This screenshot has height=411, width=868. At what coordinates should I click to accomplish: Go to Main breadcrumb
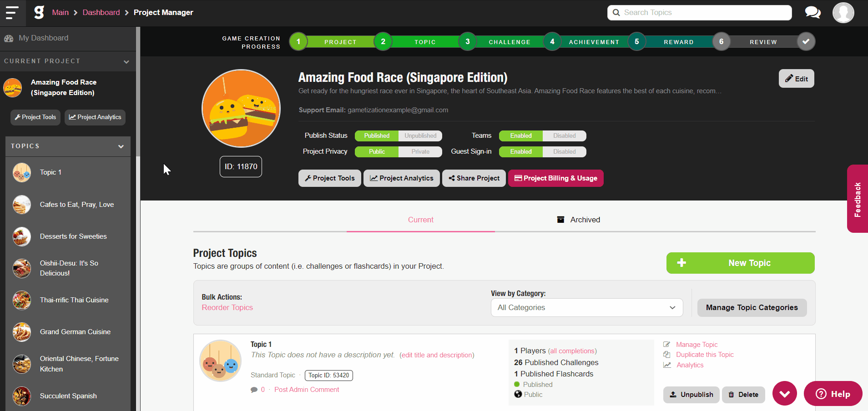point(60,13)
